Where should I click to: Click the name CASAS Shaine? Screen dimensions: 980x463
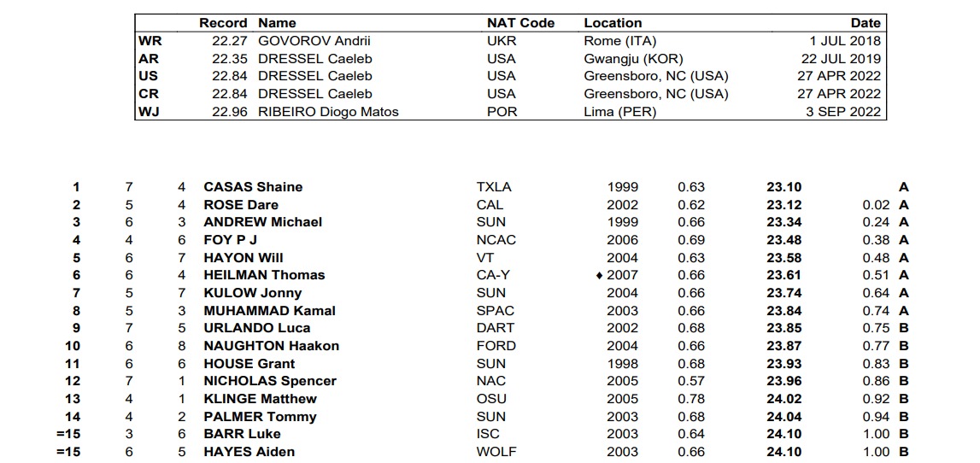point(253,187)
